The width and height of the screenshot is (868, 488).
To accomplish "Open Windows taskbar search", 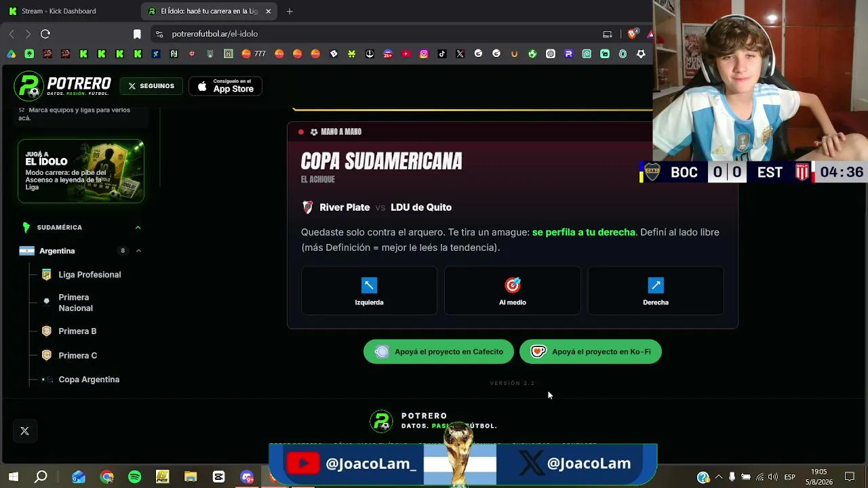I will pyautogui.click(x=41, y=477).
